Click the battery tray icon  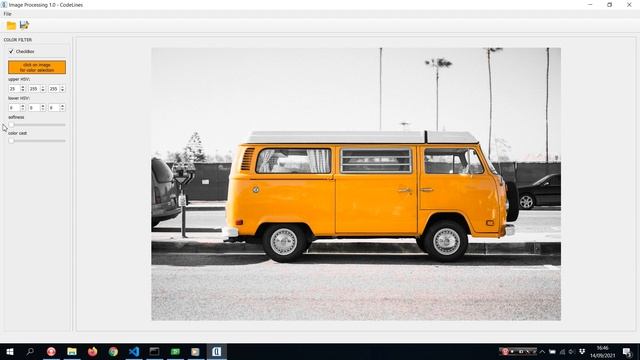pyautogui.click(x=552, y=351)
